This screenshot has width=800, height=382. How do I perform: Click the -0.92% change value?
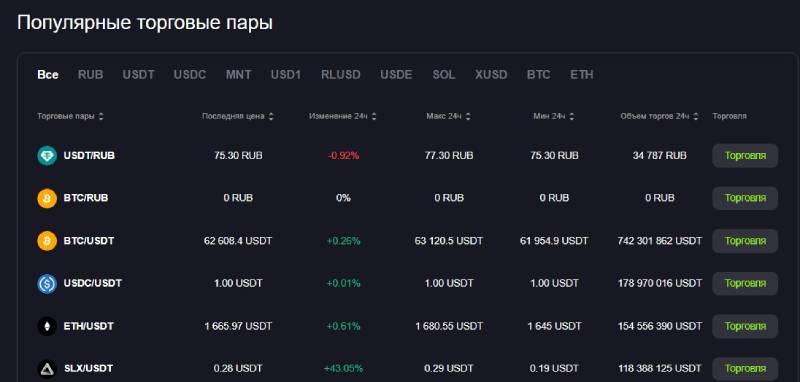pos(343,156)
